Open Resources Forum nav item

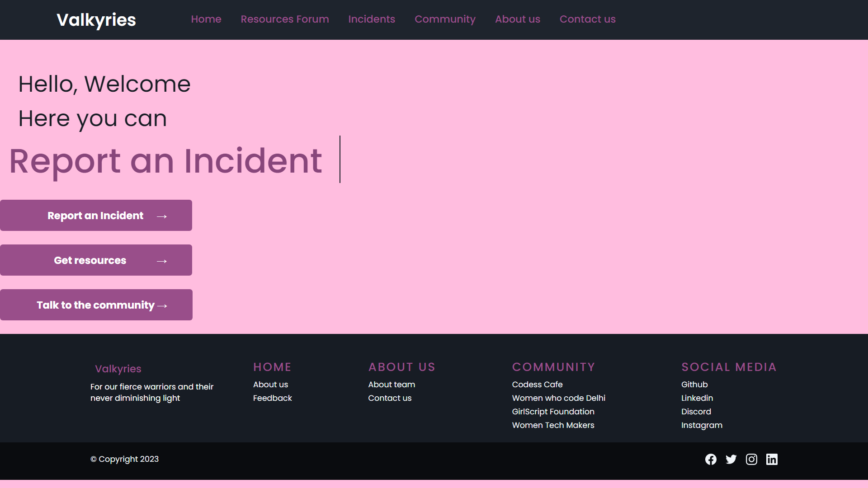[285, 19]
